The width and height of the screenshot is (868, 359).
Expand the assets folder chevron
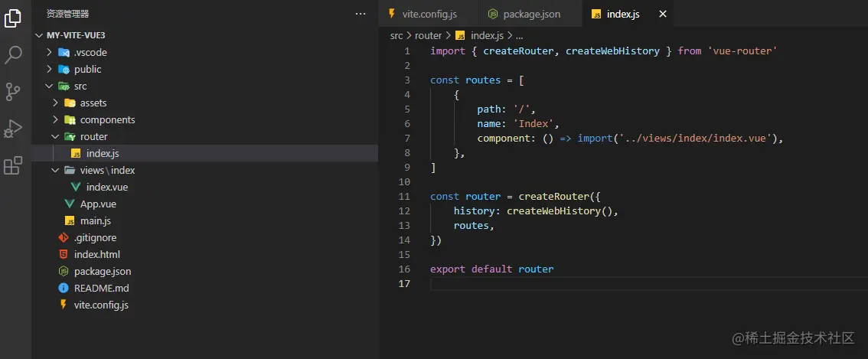tap(55, 103)
